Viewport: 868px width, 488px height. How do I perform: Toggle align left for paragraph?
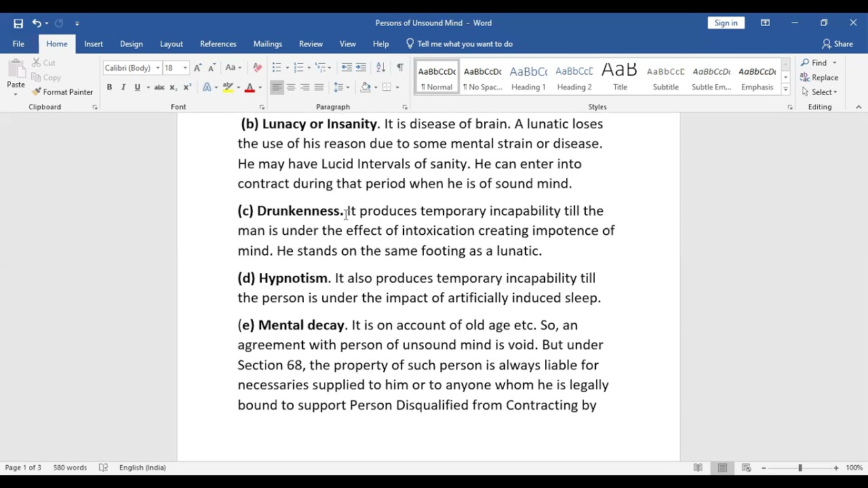point(277,87)
